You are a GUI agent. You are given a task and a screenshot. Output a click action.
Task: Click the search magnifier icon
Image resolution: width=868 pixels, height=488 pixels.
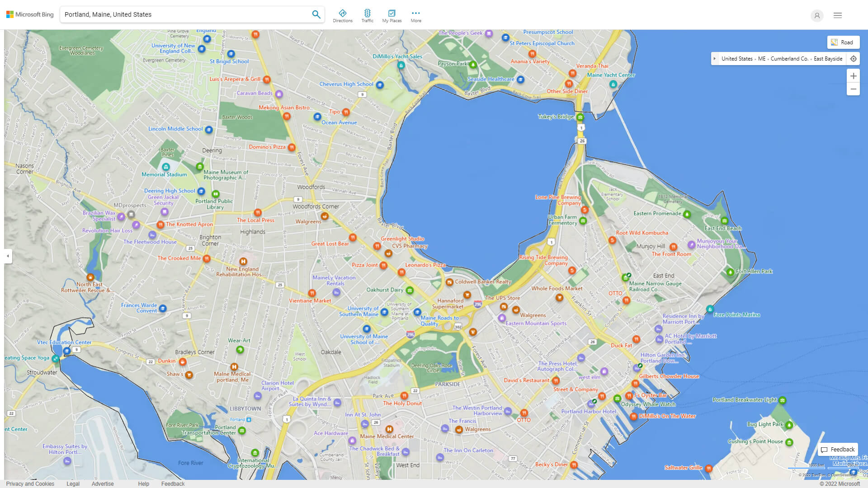click(316, 14)
